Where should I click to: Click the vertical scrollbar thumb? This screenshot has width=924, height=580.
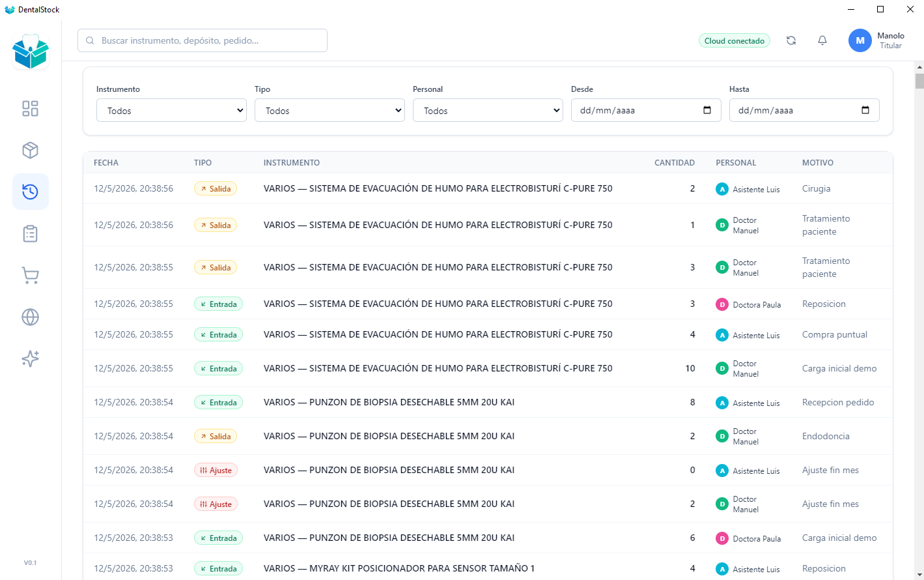(x=919, y=81)
